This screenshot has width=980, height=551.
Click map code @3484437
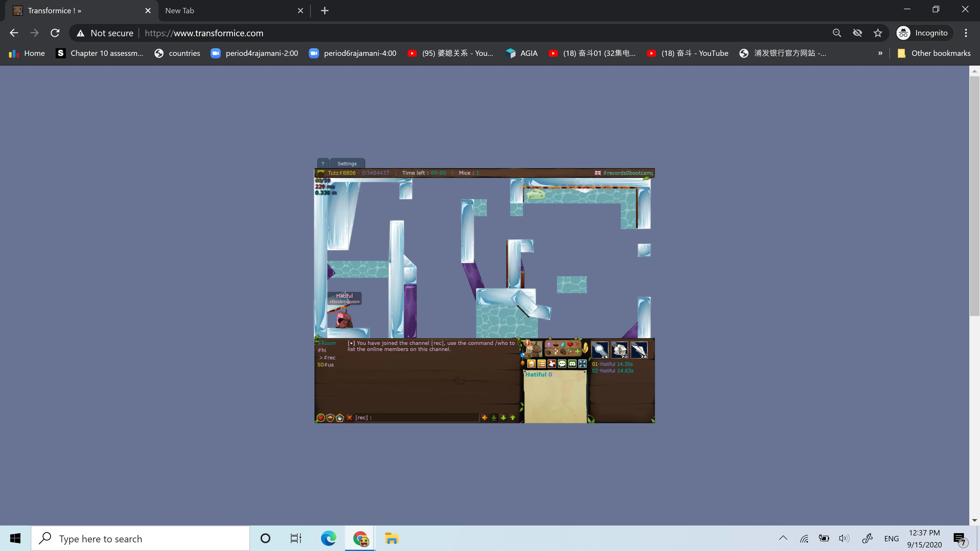pyautogui.click(x=375, y=173)
